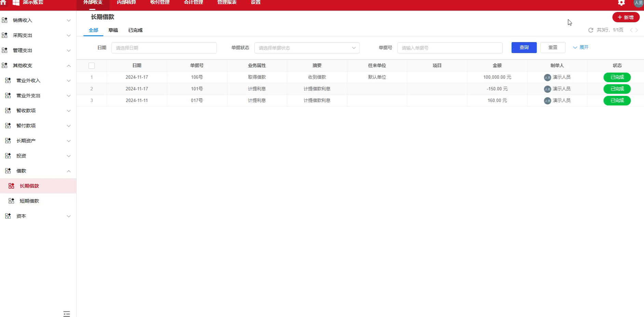The height and width of the screenshot is (317, 644).
Task: Open the settings gear icon
Action: coord(621,3)
